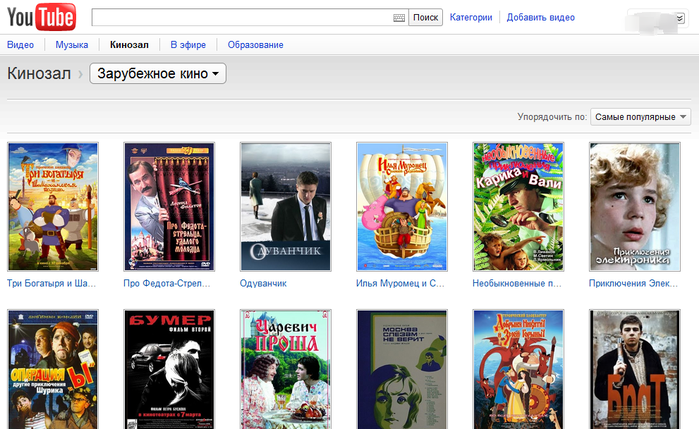
Task: Open the on-screen keyboard icon in search box
Action: 399,17
